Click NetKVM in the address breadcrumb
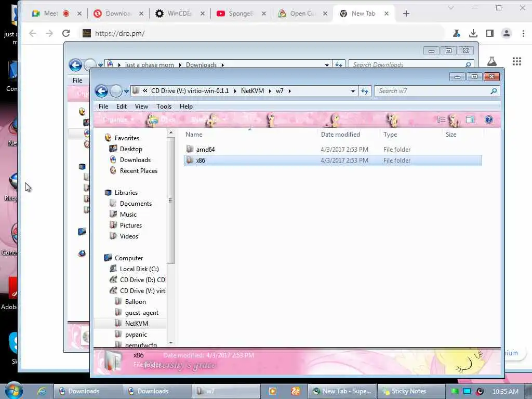Viewport: 532px width, 399px height. [252, 91]
